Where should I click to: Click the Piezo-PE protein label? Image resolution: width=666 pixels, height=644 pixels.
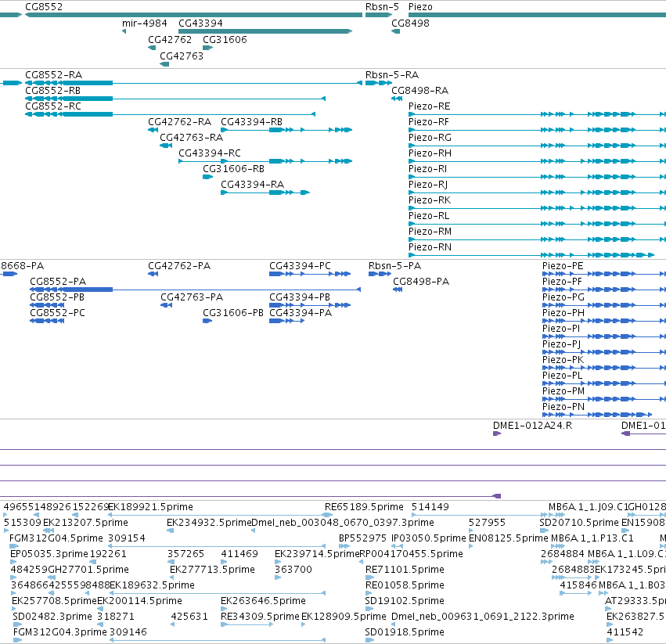563,266
